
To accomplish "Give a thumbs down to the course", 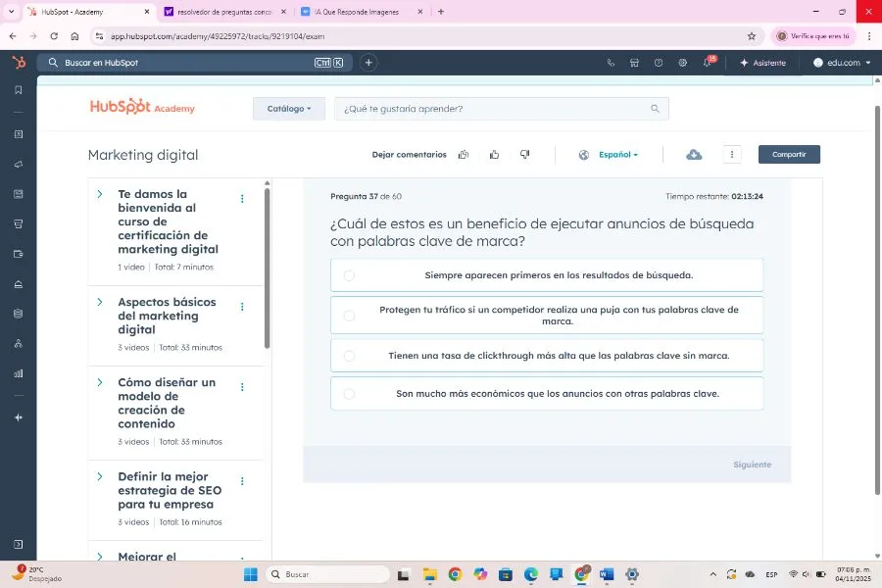I will coord(524,154).
